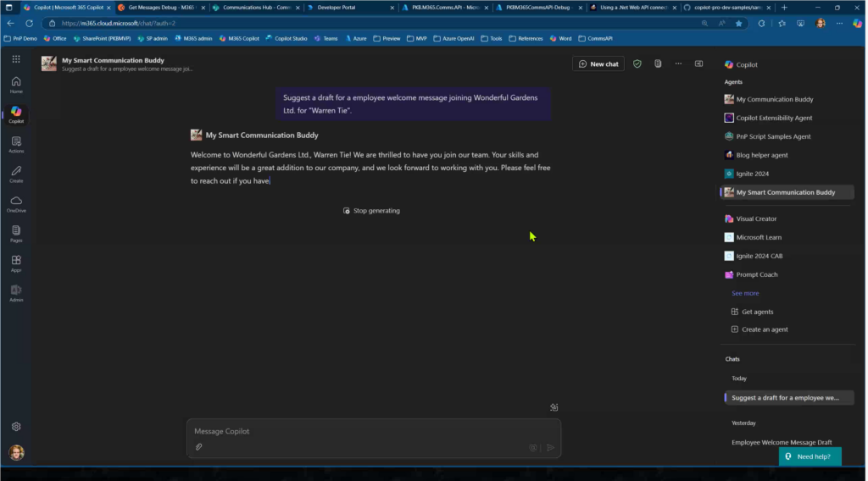Click Get agents
Screen dimensions: 868x481
pyautogui.click(x=753, y=312)
